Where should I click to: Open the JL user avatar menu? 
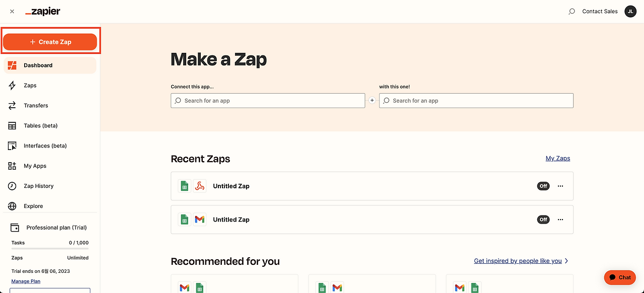(x=630, y=11)
